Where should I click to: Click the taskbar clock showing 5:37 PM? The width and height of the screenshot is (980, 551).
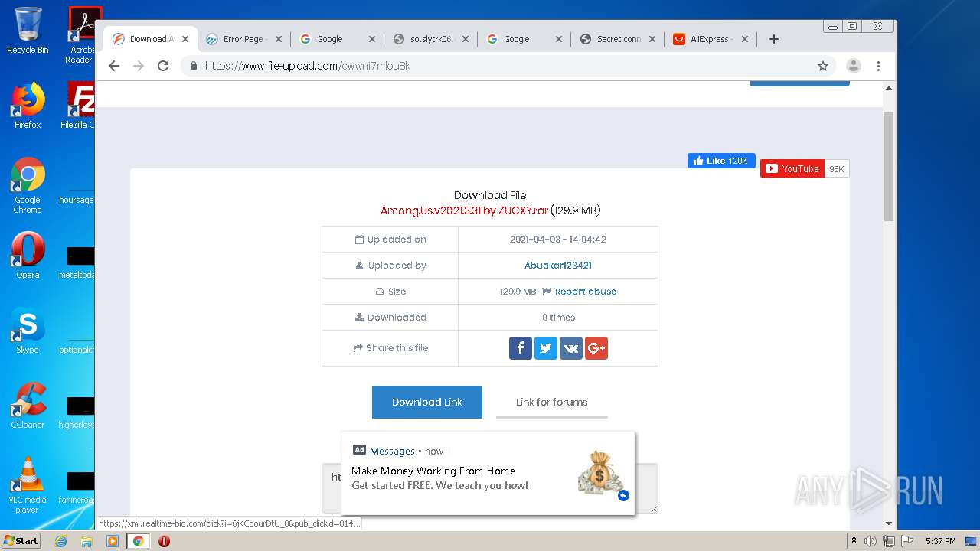(x=940, y=541)
